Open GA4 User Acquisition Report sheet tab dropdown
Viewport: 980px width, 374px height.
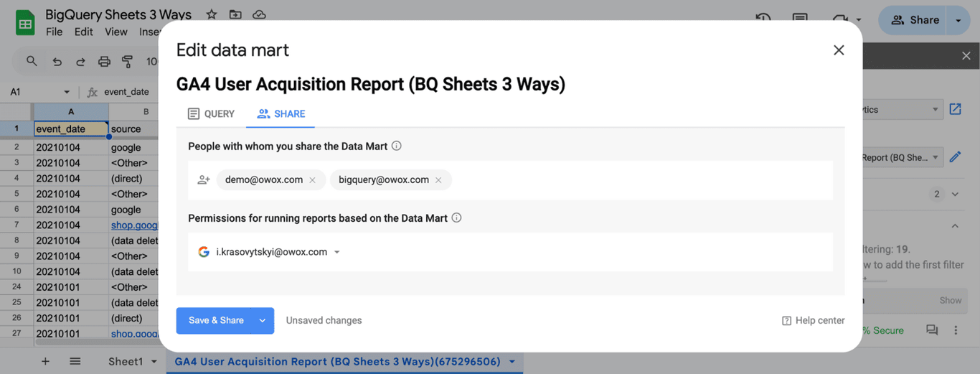tap(512, 361)
